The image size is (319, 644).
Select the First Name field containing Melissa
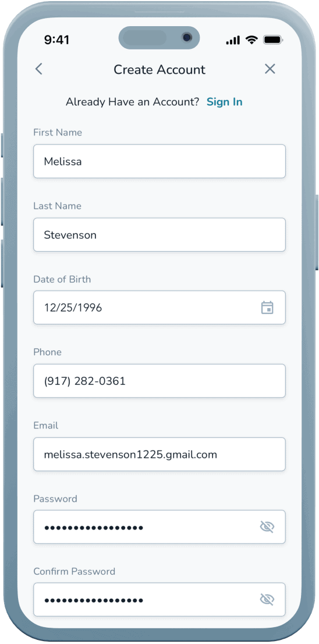click(x=159, y=161)
